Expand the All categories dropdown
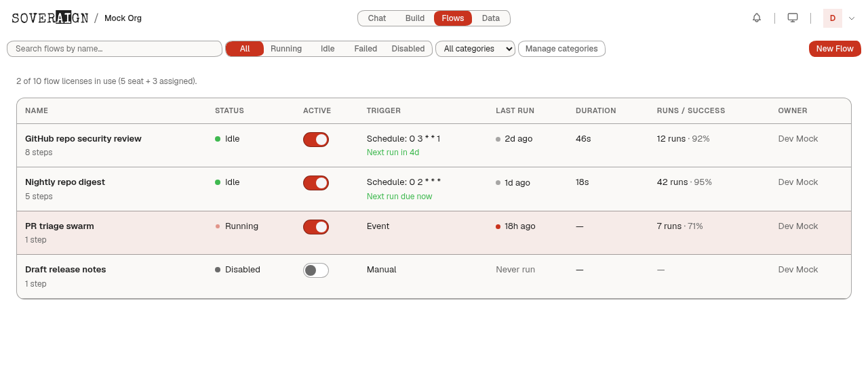Viewport: 868px width, 391px height. point(475,49)
